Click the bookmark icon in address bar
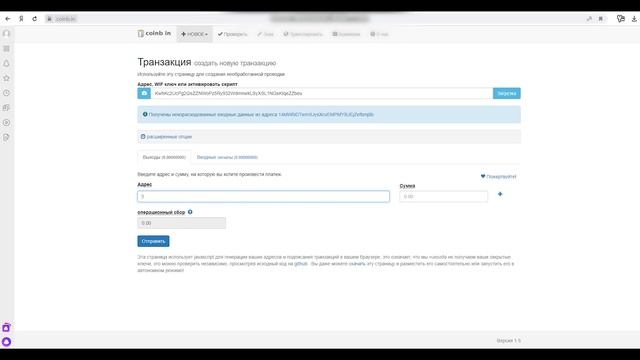 [x=600, y=19]
